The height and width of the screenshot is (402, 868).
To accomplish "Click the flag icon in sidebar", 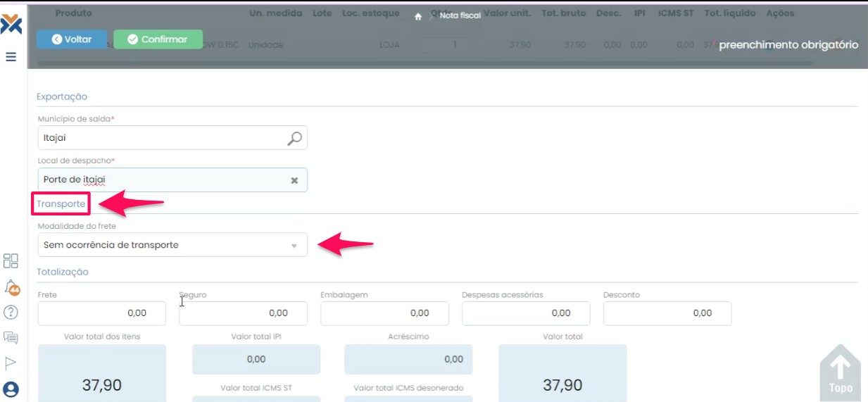I will (11, 363).
